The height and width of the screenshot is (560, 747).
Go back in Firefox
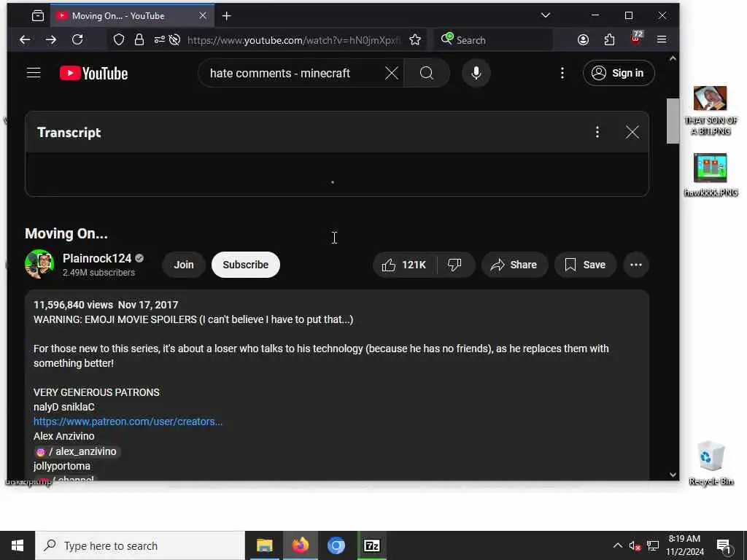tap(25, 40)
